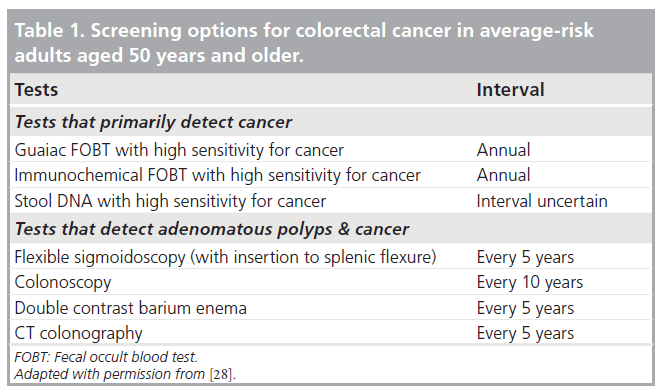
Task: Click Annual interval for Immunochemical FOBT
Action: pyautogui.click(x=503, y=175)
